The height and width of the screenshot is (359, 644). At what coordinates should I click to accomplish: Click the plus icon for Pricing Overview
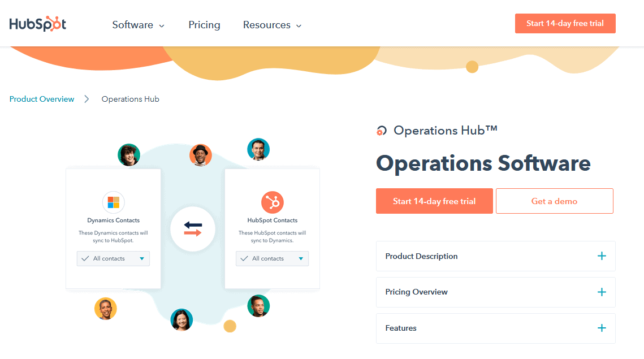coord(602,292)
